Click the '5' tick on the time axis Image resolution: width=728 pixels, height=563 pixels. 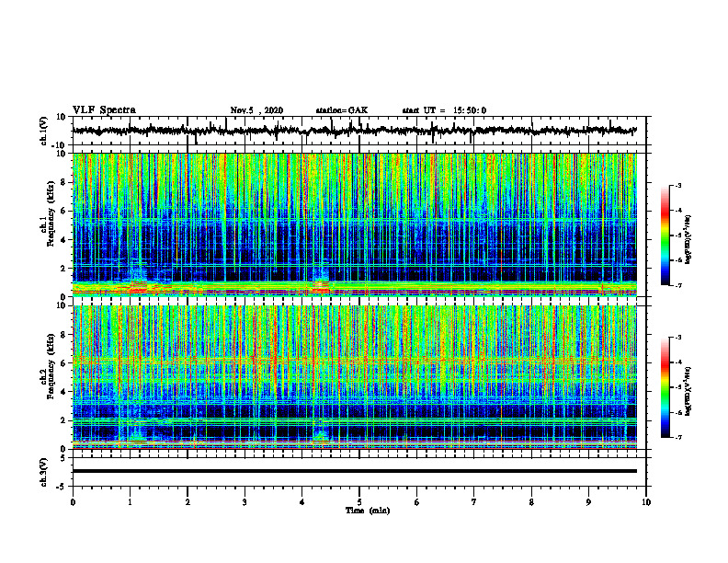click(359, 502)
